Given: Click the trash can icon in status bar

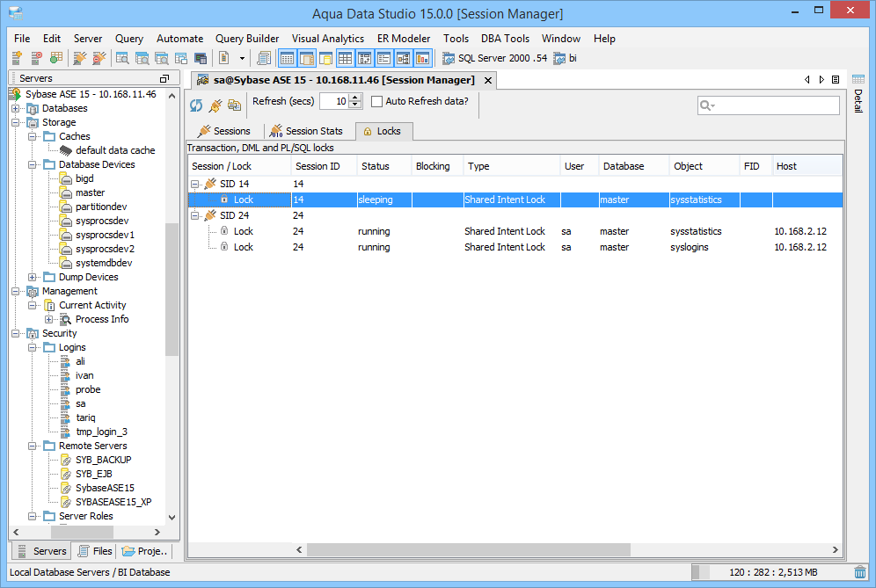Looking at the screenshot, I should coord(860,572).
